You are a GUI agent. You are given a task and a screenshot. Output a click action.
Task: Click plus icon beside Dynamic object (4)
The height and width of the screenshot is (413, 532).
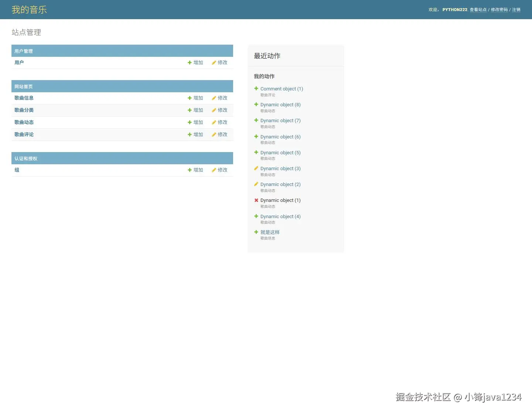point(256,216)
